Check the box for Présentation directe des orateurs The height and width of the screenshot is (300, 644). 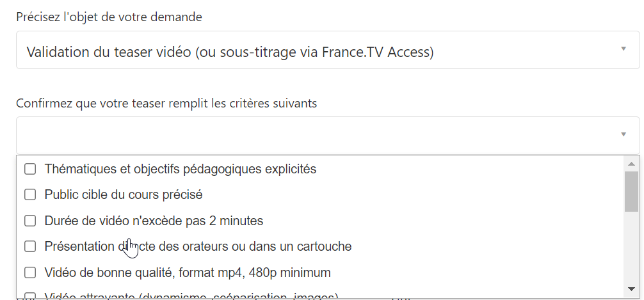coord(30,246)
